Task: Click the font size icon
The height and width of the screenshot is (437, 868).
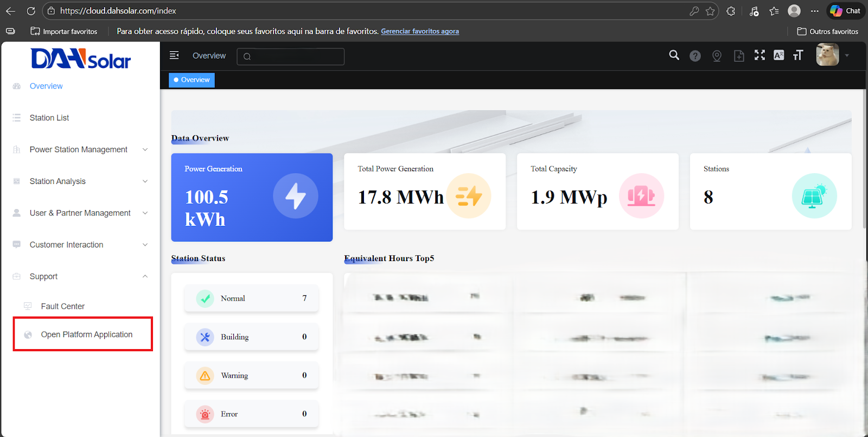Action: pyautogui.click(x=797, y=55)
